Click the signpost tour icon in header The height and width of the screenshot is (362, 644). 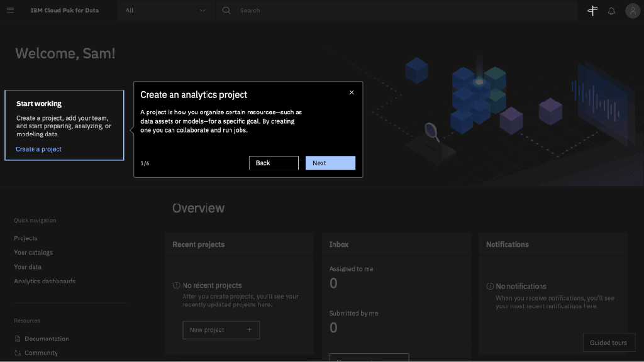592,11
